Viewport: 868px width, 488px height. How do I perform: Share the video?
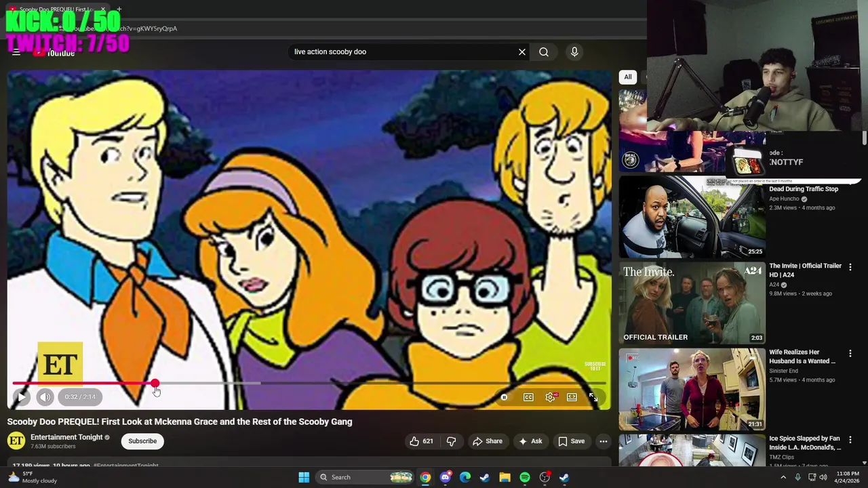(488, 441)
